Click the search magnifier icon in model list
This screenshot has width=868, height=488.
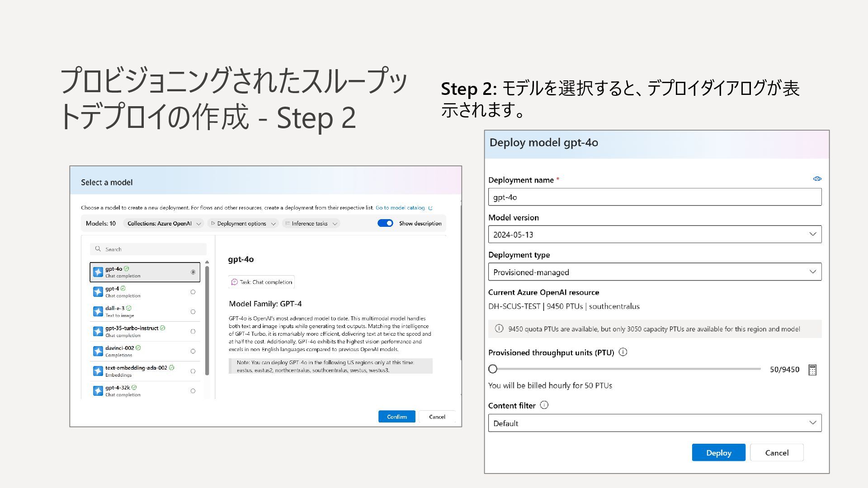click(x=98, y=249)
